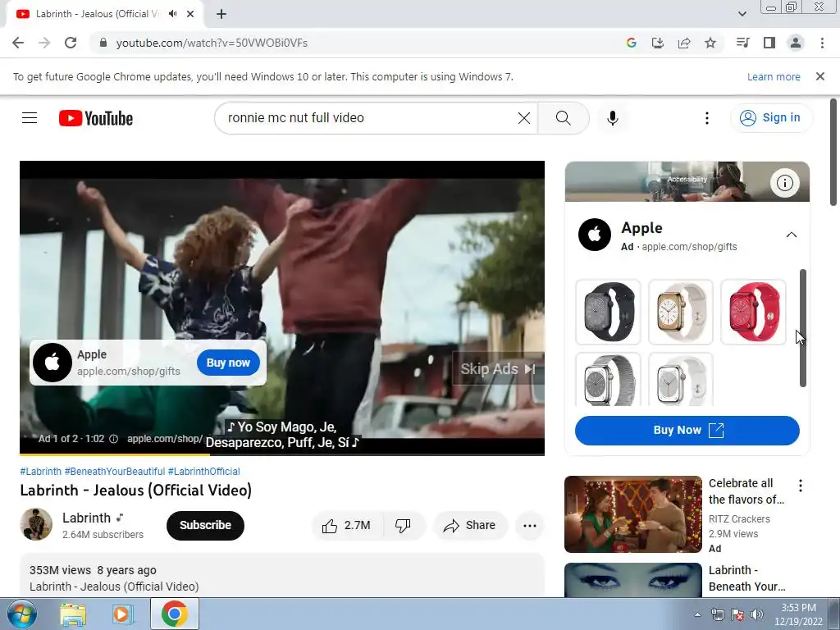Share the video
This screenshot has width=840, height=630.
point(469,526)
